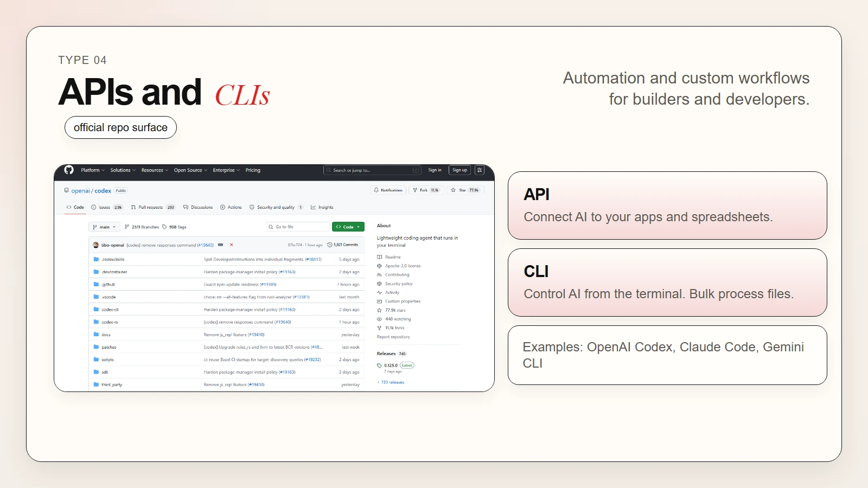The height and width of the screenshot is (488, 868).
Task: Click "Examples: OpenAI Codex, Claude Code" card
Action: [667, 355]
